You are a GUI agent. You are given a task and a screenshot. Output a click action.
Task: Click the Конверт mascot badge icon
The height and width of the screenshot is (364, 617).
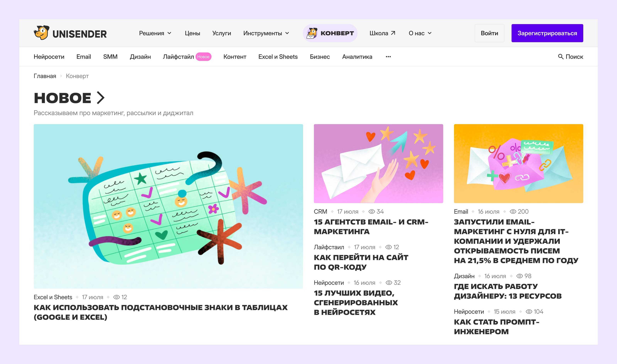click(312, 33)
